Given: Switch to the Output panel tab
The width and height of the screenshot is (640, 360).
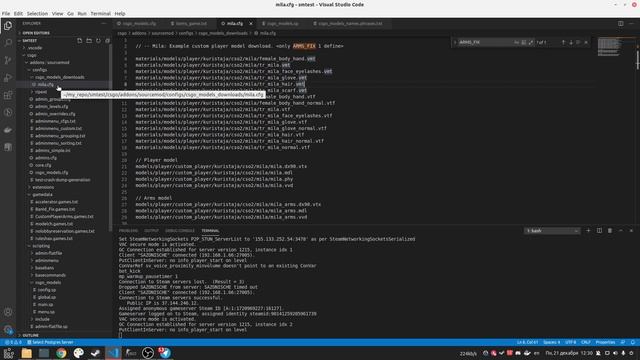Looking at the screenshot, I should [151, 231].
